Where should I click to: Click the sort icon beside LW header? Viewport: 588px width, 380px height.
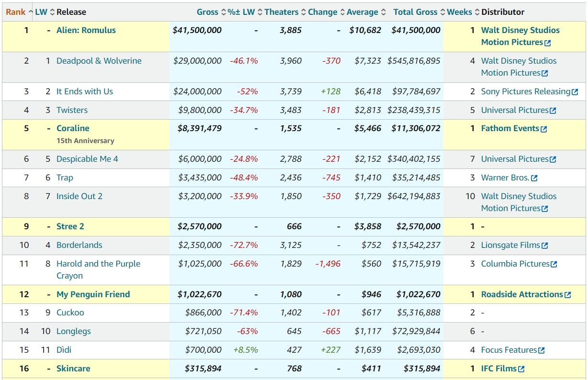(53, 12)
